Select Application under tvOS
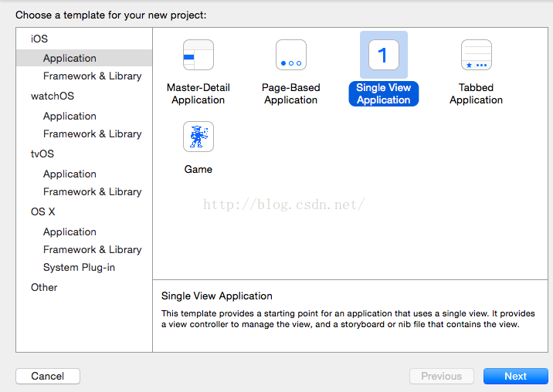 pyautogui.click(x=70, y=174)
